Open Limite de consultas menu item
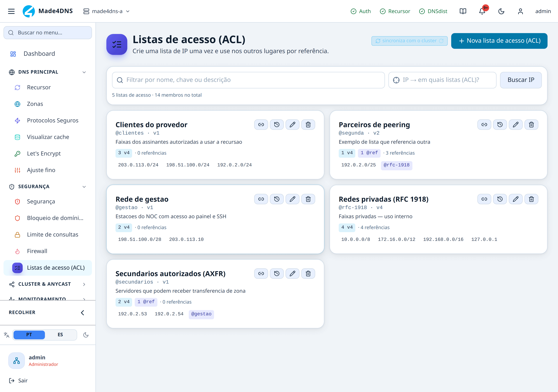This screenshot has height=392, width=558. (48, 235)
